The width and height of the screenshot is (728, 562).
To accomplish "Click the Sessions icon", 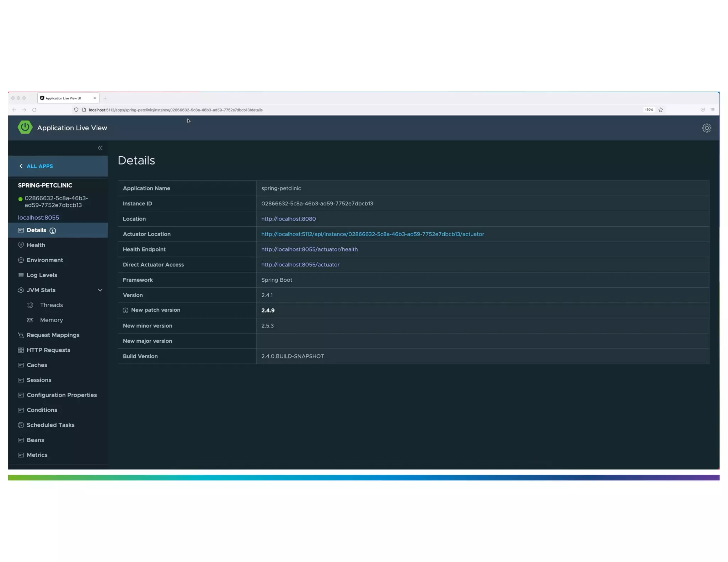I will pyautogui.click(x=21, y=380).
